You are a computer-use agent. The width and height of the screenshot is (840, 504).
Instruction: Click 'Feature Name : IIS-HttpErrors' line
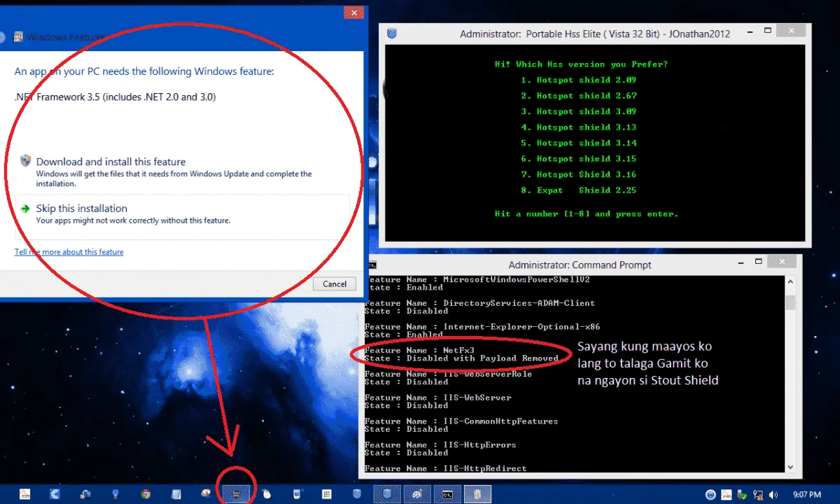tap(440, 444)
